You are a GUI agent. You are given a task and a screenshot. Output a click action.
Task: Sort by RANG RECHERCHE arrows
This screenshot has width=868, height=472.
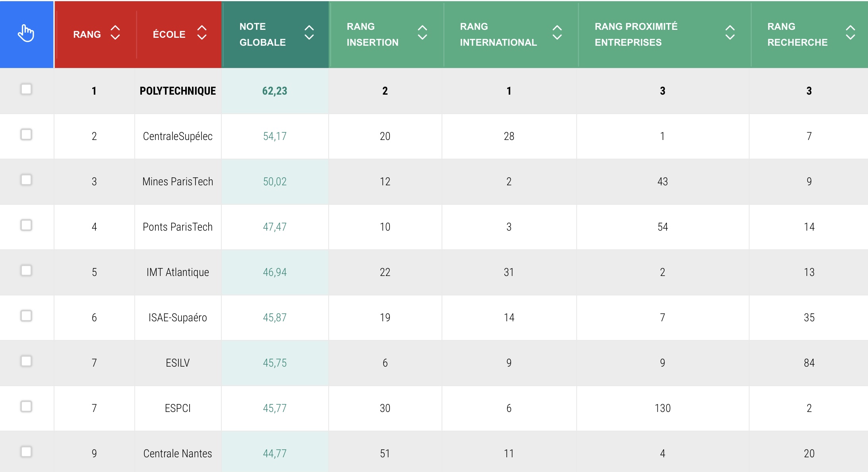(x=850, y=33)
